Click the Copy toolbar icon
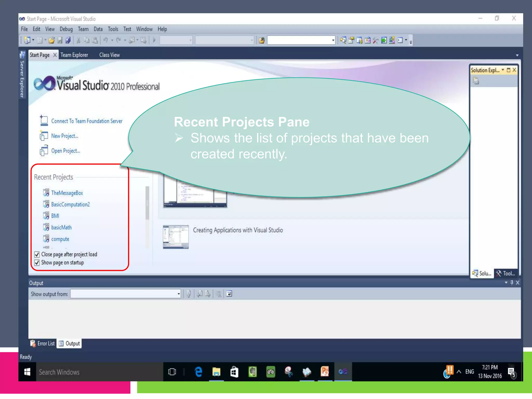The width and height of the screenshot is (532, 399). [x=87, y=40]
